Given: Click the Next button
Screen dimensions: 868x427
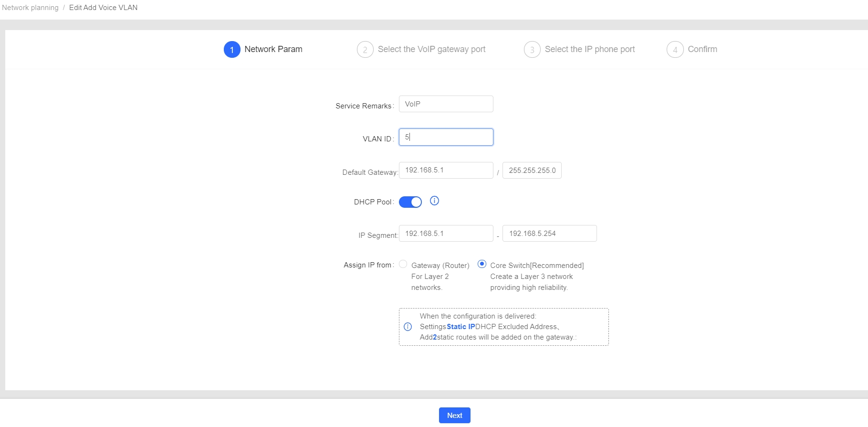Looking at the screenshot, I should pos(455,416).
